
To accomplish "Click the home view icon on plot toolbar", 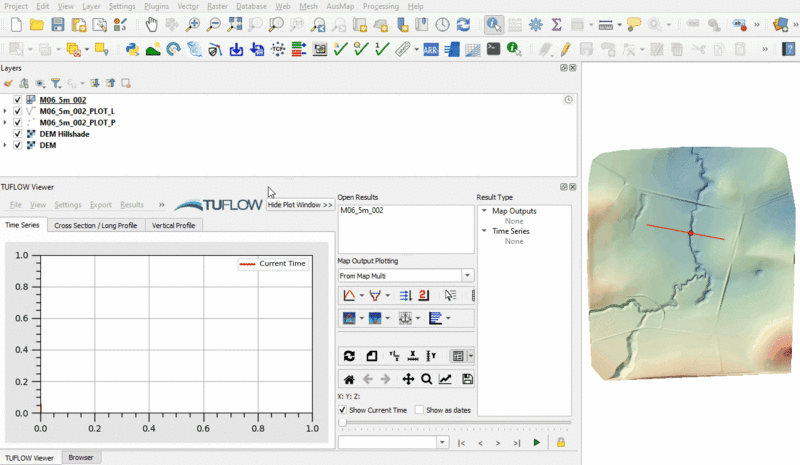I will click(x=349, y=379).
